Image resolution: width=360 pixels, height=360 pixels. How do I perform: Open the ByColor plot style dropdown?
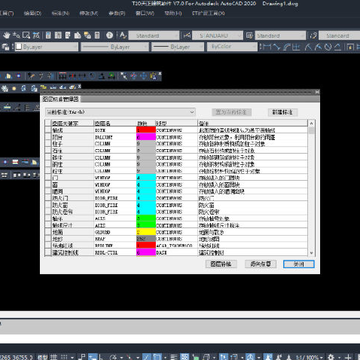click(232, 47)
